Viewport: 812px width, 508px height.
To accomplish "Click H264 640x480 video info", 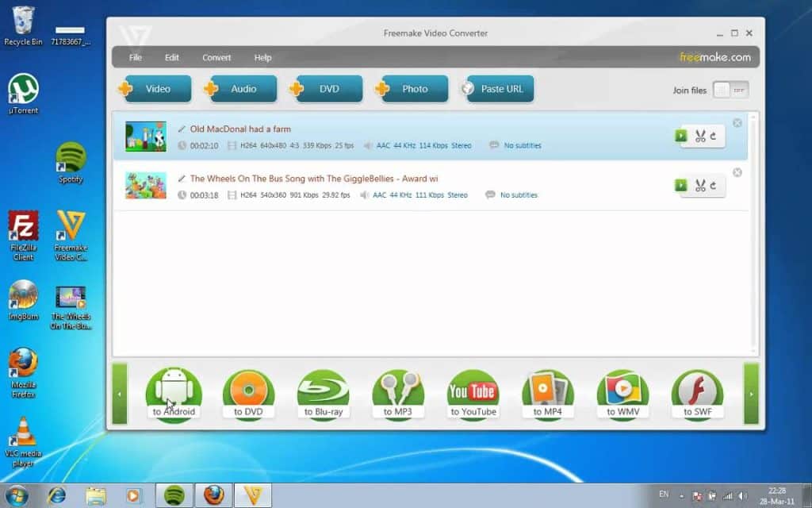I will coord(297,146).
